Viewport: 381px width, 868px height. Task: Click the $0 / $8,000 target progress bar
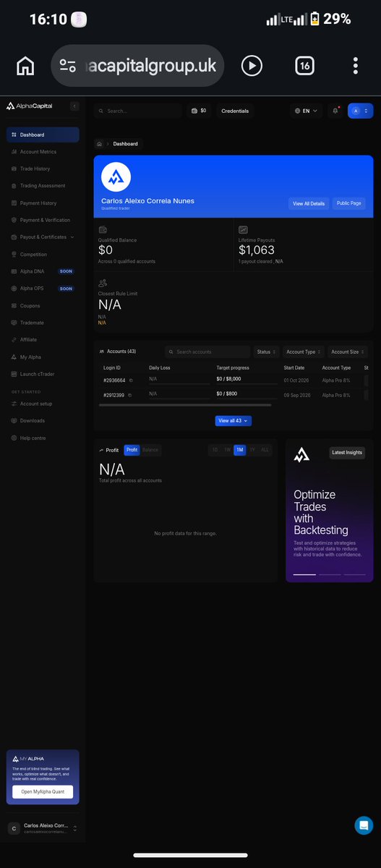247,384
